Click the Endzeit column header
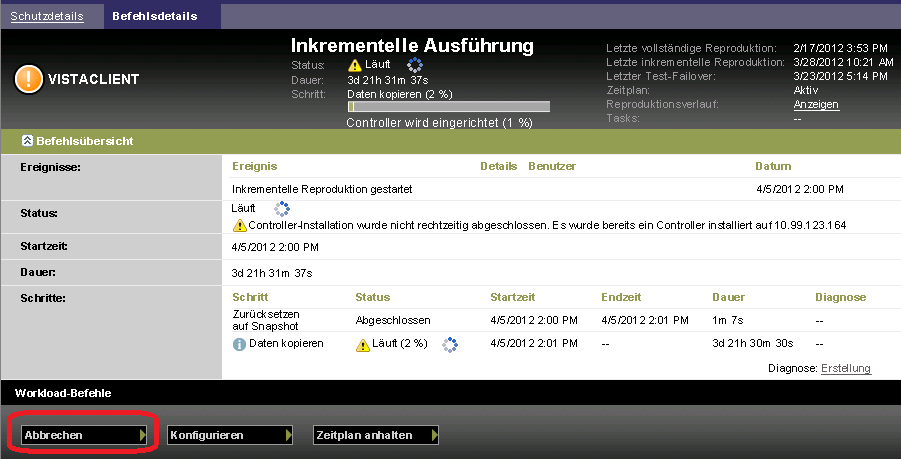901x459 pixels. tap(621, 297)
